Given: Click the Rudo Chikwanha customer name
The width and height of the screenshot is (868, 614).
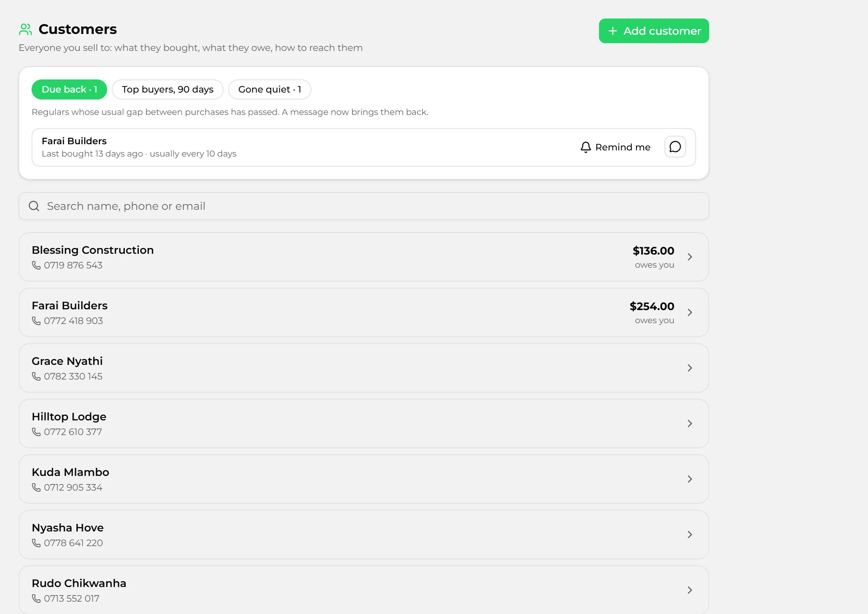Looking at the screenshot, I should (x=79, y=583).
